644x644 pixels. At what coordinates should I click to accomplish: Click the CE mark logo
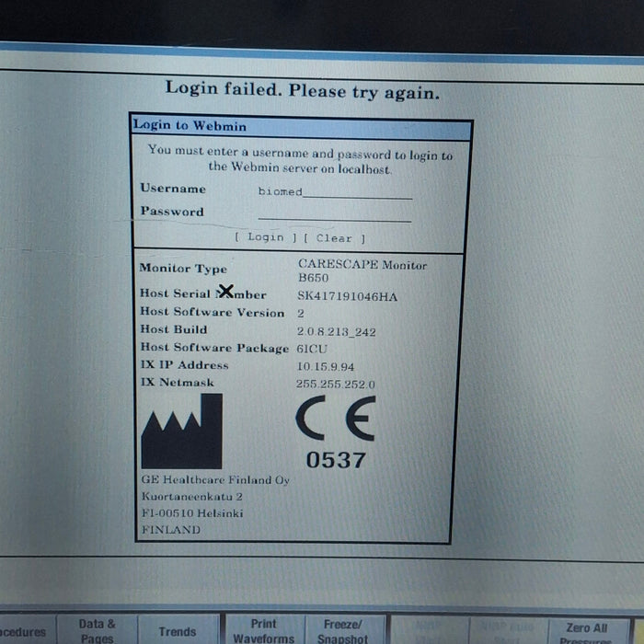335,420
